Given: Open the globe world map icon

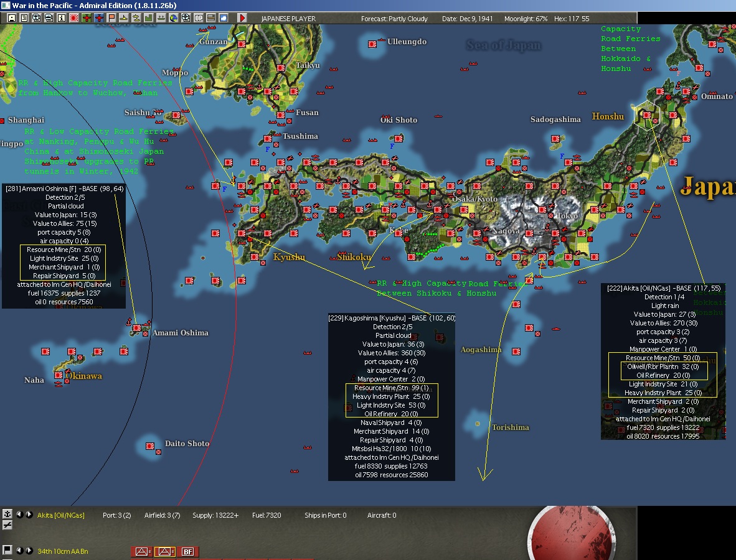Looking at the screenshot, I should coord(174,18).
